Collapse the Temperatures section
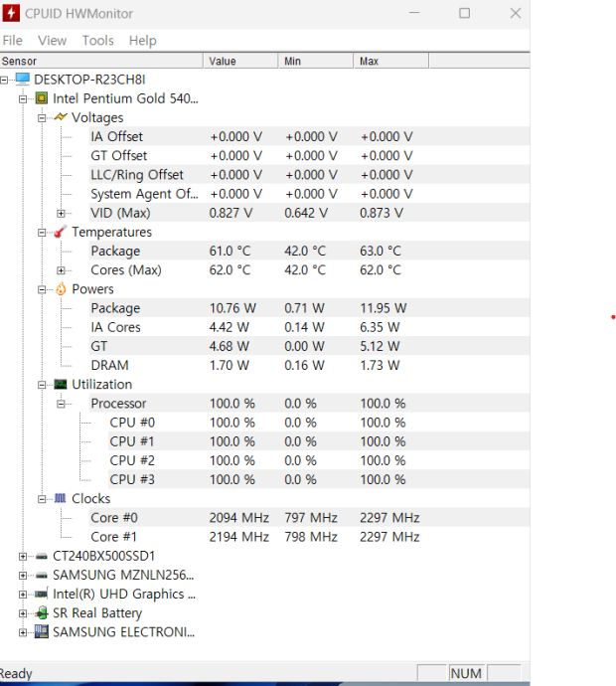Viewport: 616px width, 686px height. [x=42, y=233]
